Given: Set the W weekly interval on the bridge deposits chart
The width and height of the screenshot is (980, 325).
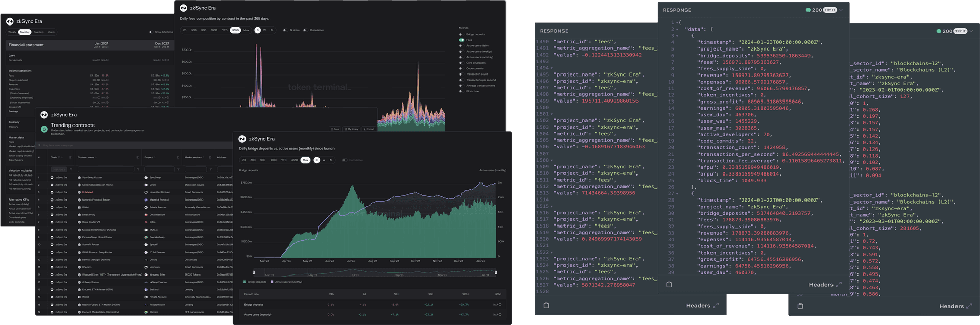Looking at the screenshot, I should click(324, 160).
